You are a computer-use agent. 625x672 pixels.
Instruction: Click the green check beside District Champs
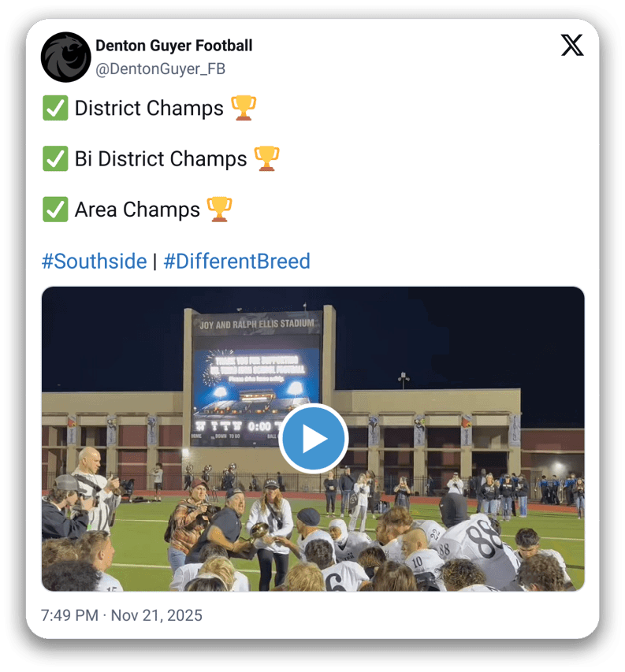(x=55, y=108)
